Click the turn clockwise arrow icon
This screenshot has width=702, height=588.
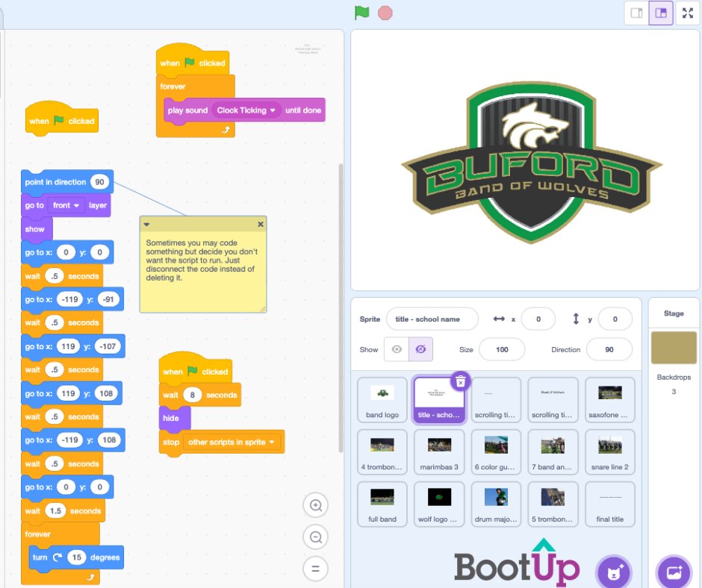point(58,557)
